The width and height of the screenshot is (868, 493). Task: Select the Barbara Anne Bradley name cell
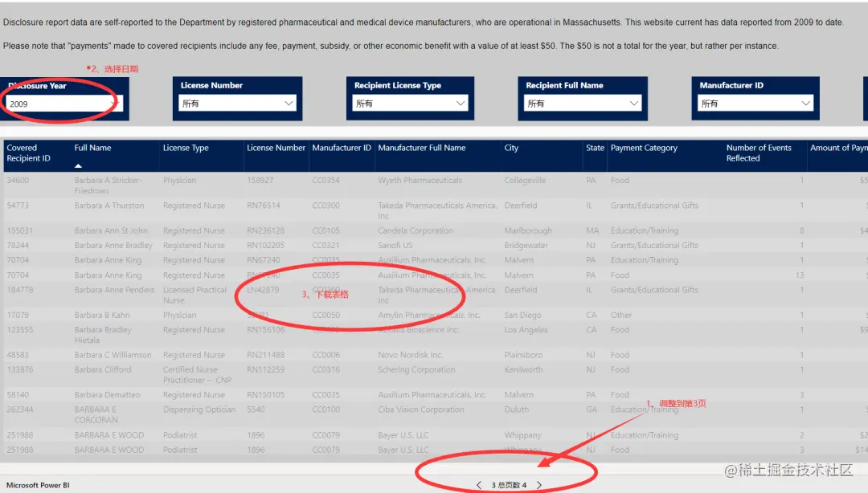[x=113, y=245]
